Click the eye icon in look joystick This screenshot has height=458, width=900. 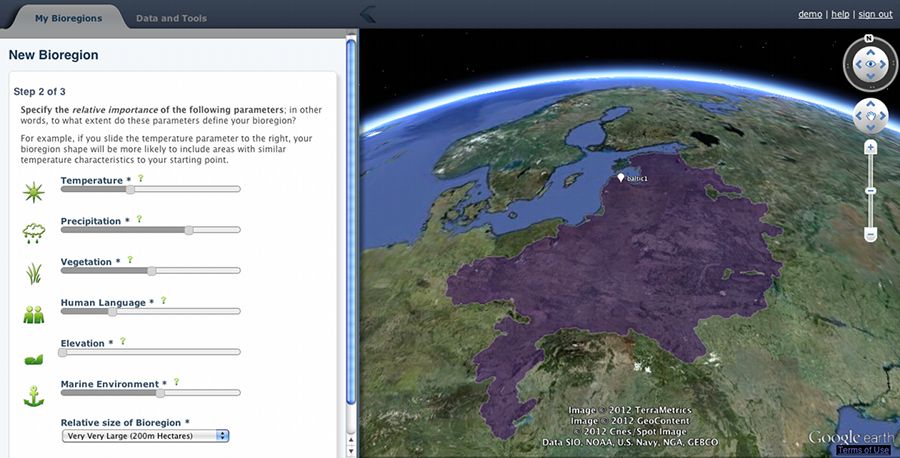[x=871, y=64]
